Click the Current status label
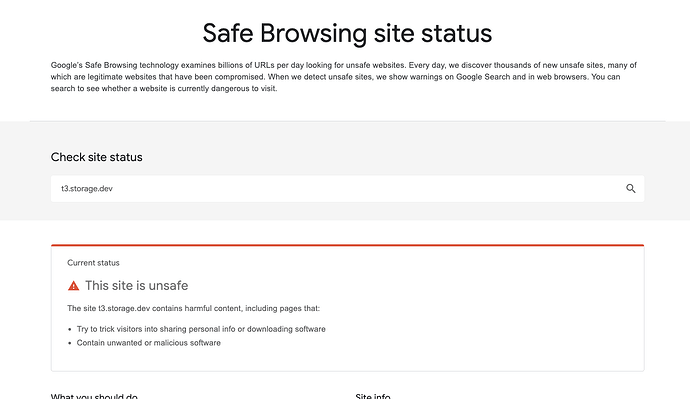The image size is (690, 399). (93, 263)
